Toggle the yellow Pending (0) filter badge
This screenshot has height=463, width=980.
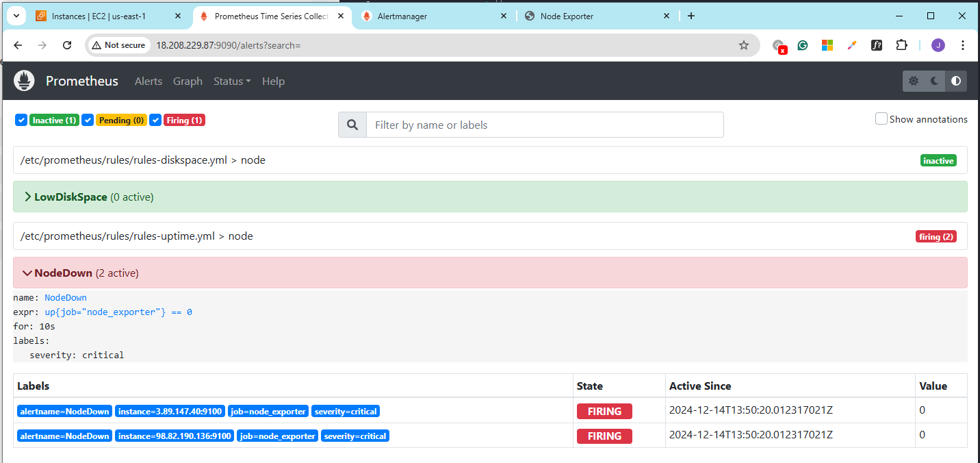[121, 120]
